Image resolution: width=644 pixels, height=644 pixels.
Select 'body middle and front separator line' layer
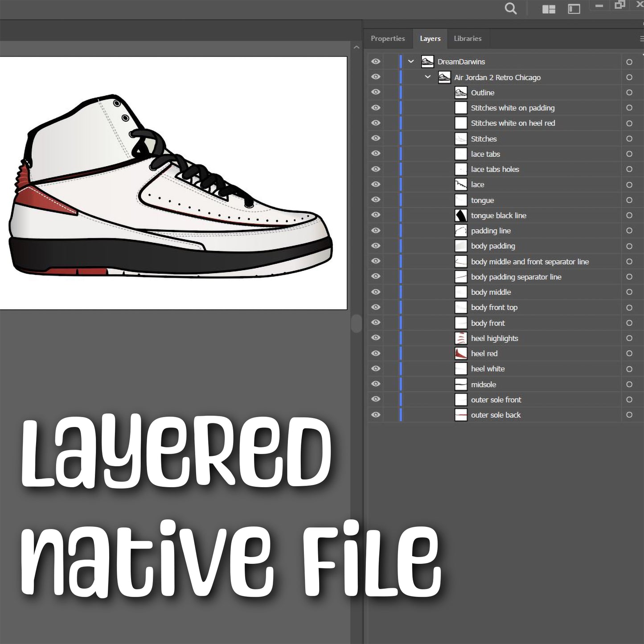tap(530, 262)
